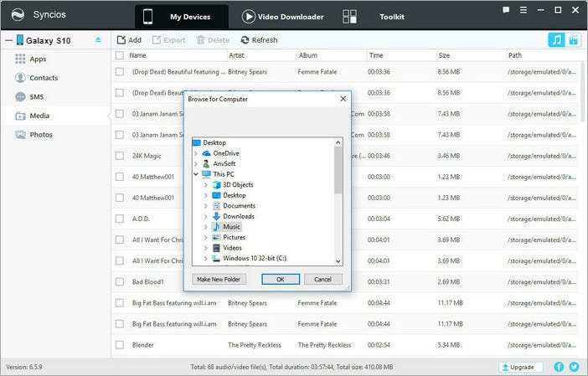Close the Browse for Computer dialog

click(343, 99)
